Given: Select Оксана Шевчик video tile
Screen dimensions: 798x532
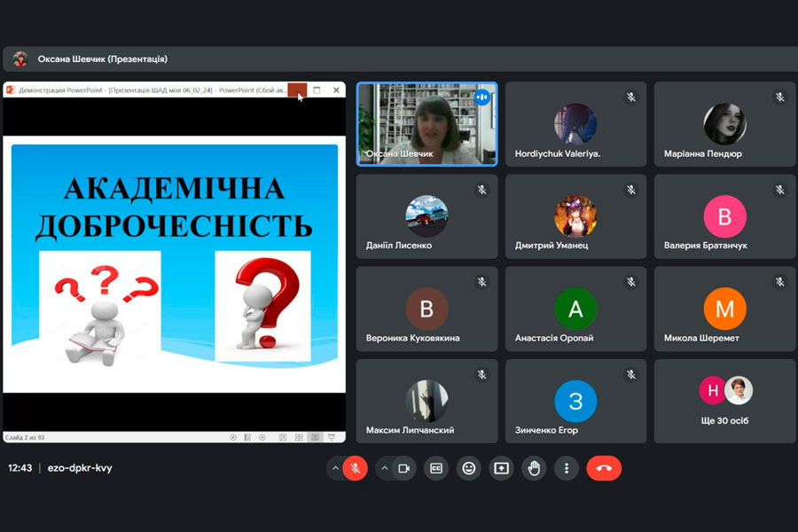Looking at the screenshot, I should pyautogui.click(x=427, y=124).
